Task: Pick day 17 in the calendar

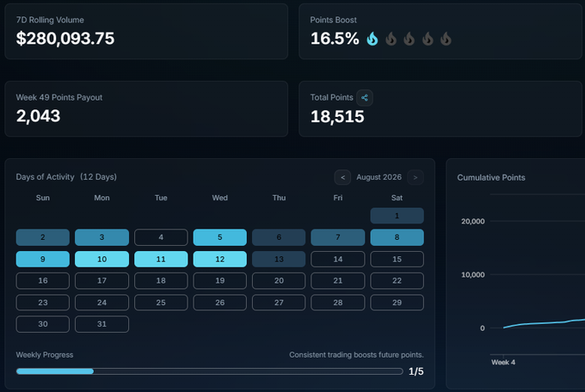Action: (102, 280)
